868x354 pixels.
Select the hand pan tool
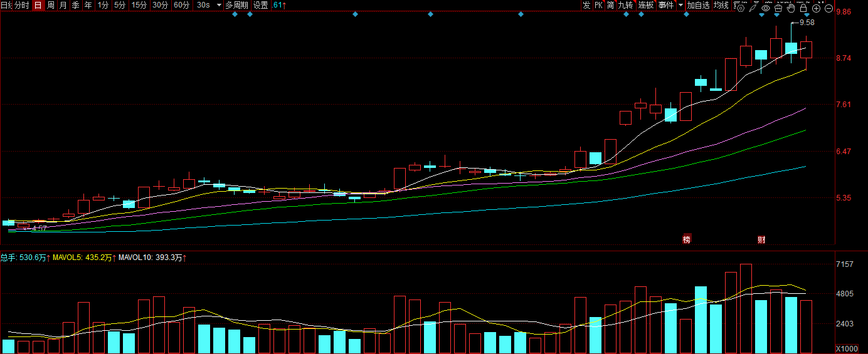pyautogui.click(x=791, y=8)
